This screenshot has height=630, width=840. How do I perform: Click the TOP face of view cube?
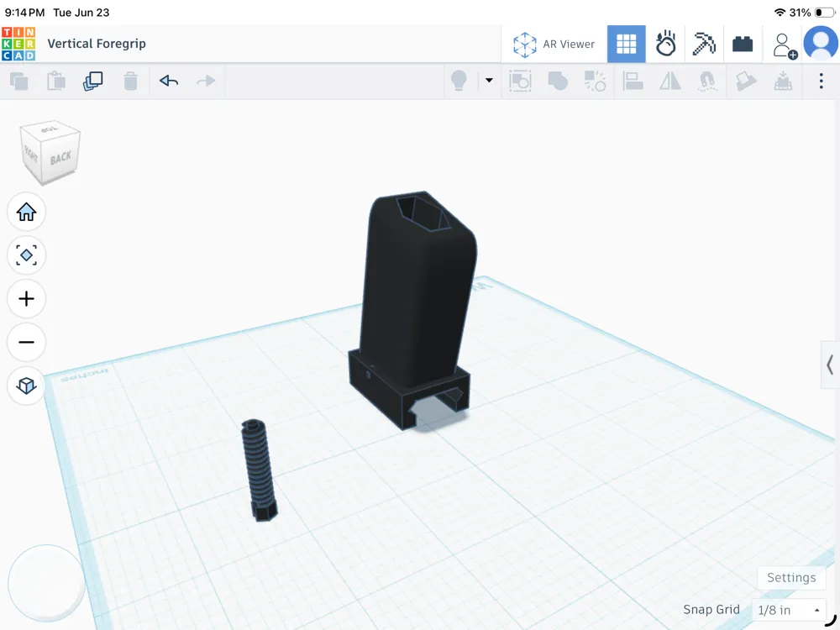pos(49,129)
